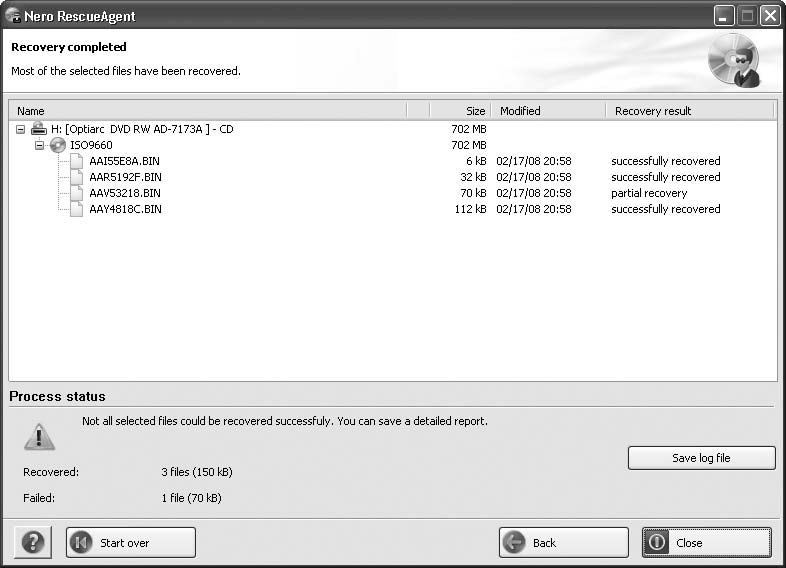Click the AAI55E8A.BIN file icon
786x568 pixels.
pos(77,161)
